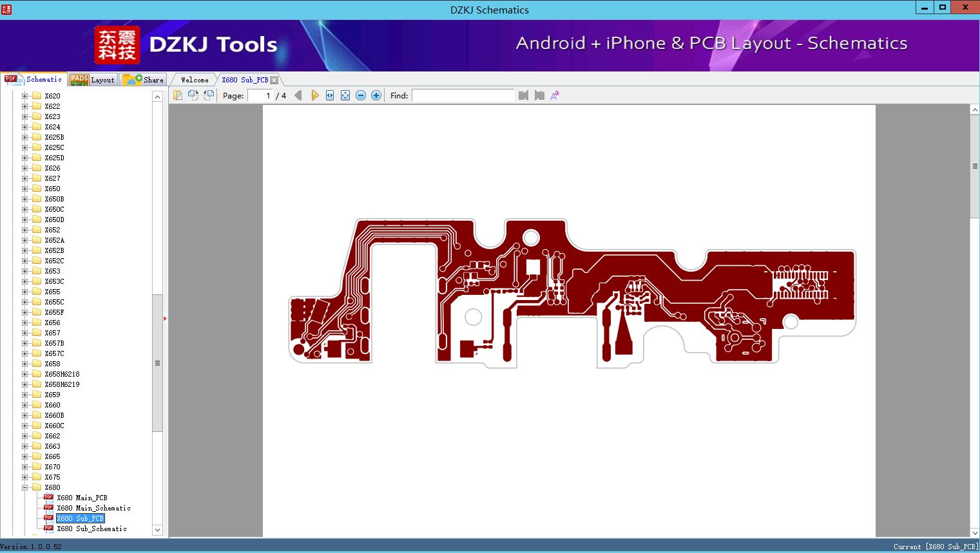This screenshot has height=553, width=980.
Task: Click the Find text input field
Action: 463,95
